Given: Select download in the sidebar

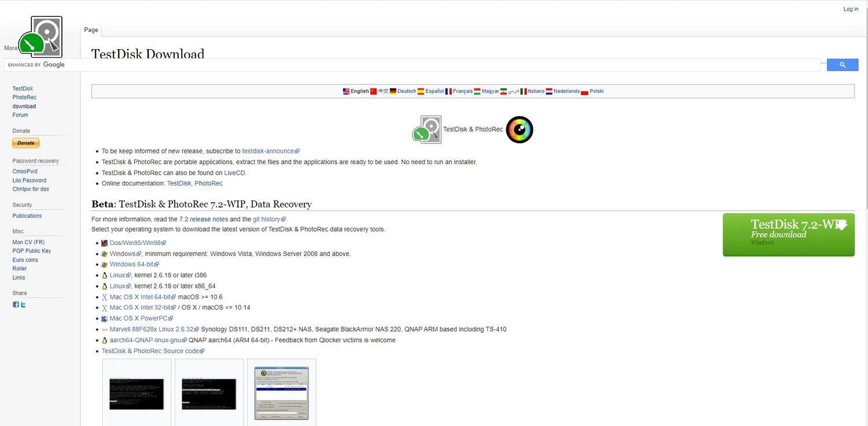Looking at the screenshot, I should click(24, 106).
